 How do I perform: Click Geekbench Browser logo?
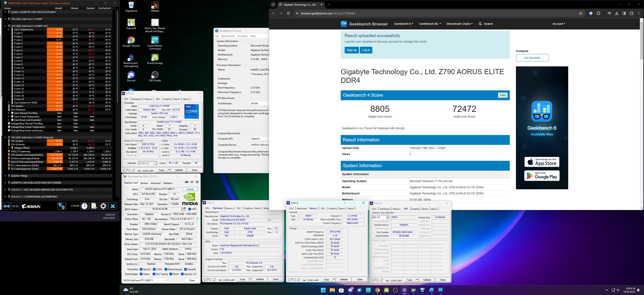point(364,24)
